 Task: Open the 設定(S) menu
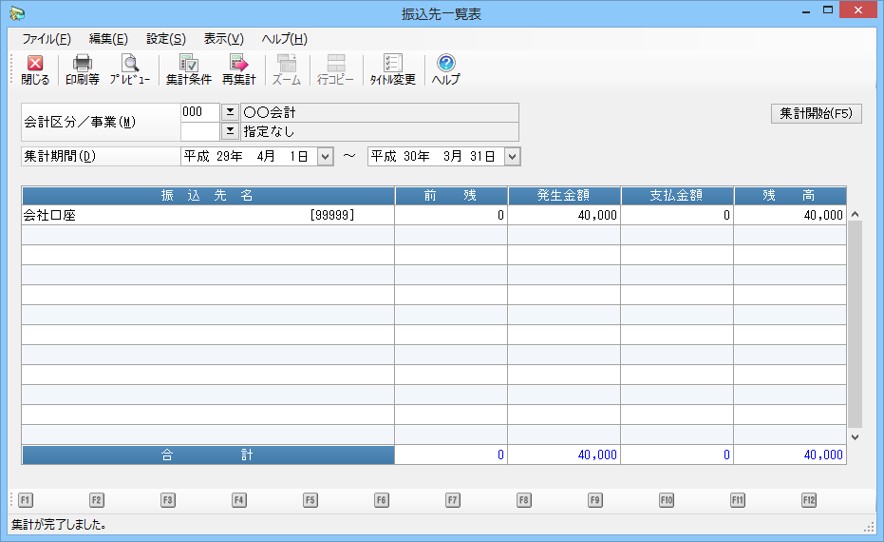[166, 39]
